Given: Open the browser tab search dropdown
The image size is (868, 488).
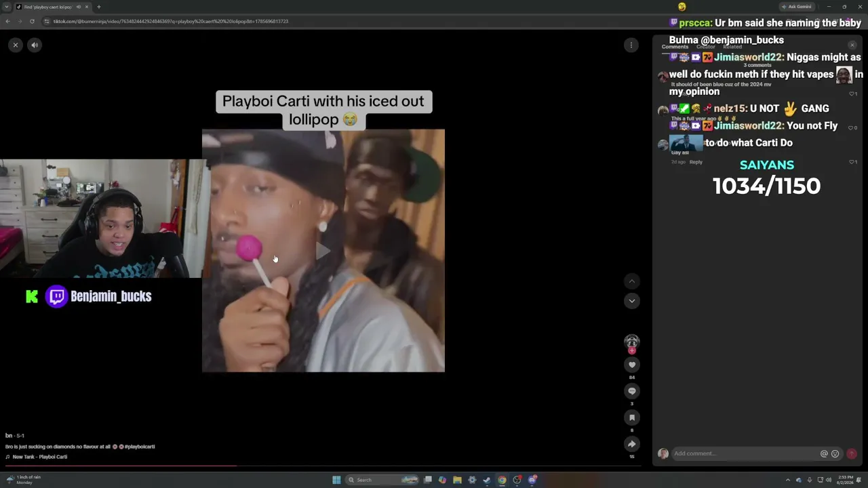Looking at the screenshot, I should coord(7,7).
